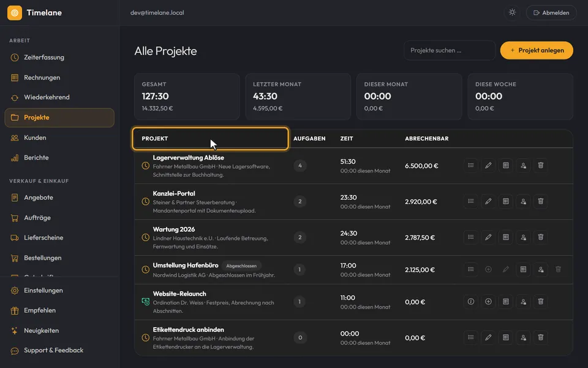
Task: Click the Abgeschlossen badge on Umstellung Hafenbüro
Action: tap(241, 266)
